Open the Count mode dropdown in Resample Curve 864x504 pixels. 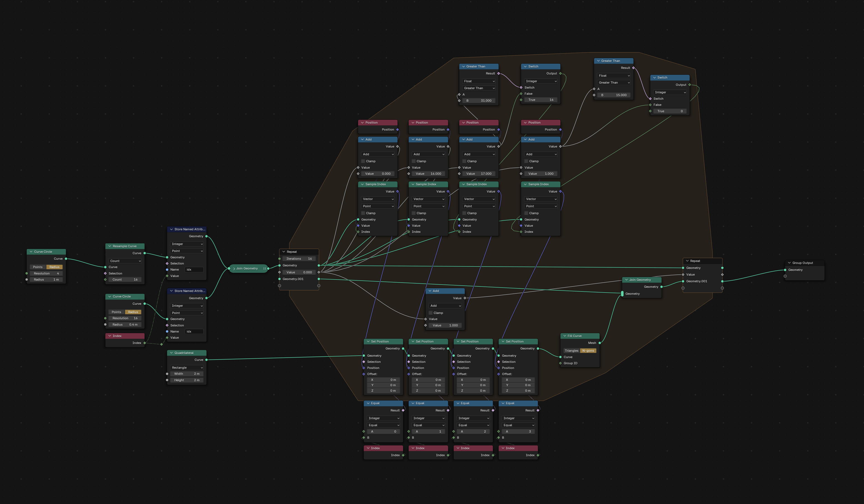click(x=125, y=261)
